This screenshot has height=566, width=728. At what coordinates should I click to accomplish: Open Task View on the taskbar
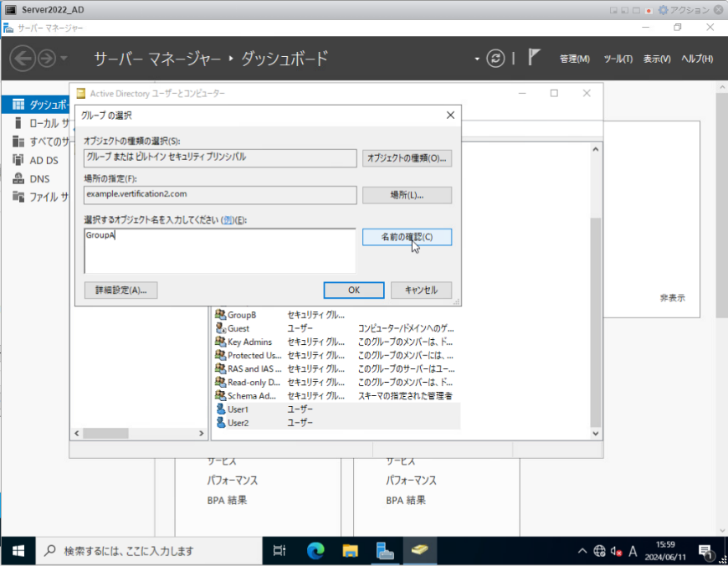tap(279, 551)
